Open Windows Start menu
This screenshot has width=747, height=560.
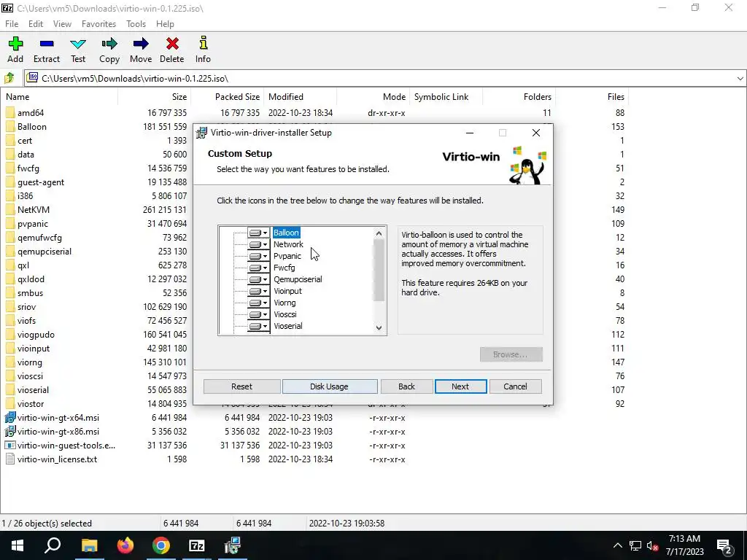(x=18, y=545)
